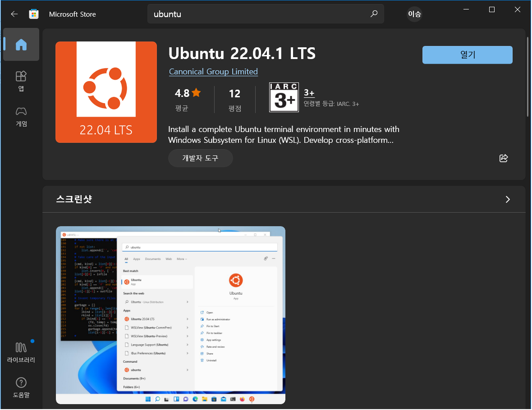Image resolution: width=532 pixels, height=410 pixels.
Task: Expand the 스크린샷 section chevron
Action: [508, 200]
